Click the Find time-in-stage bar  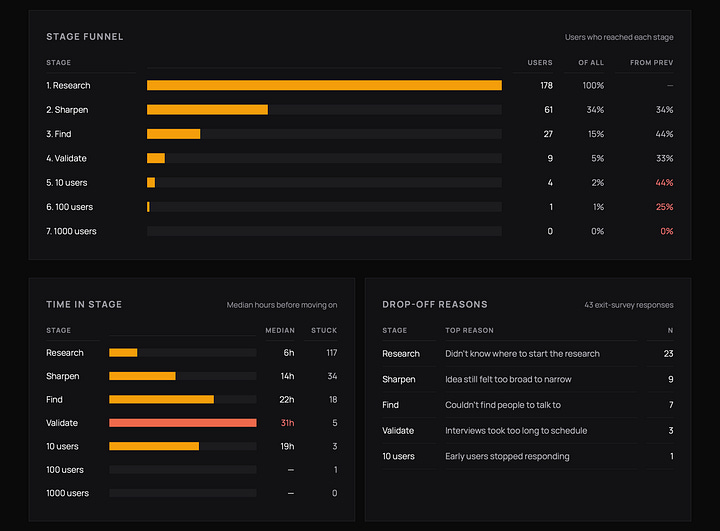pyautogui.click(x=162, y=400)
